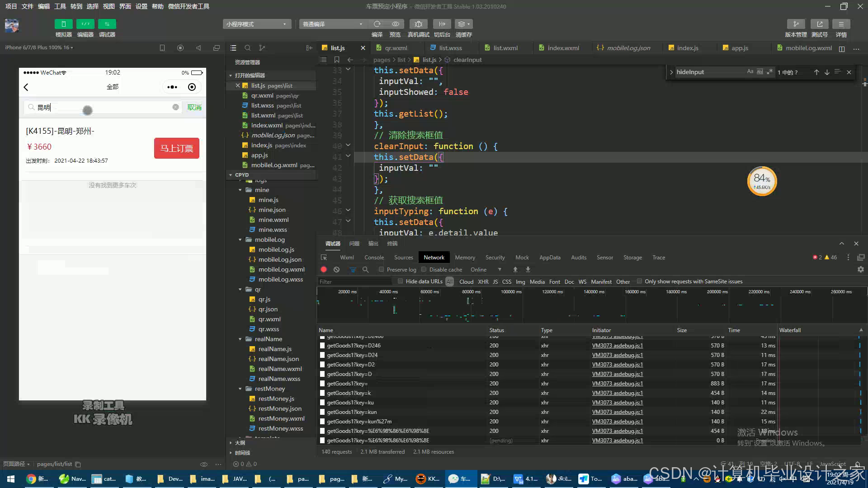Filter requests by XHR type
Viewport: 868px width, 488px height.
coord(483,282)
